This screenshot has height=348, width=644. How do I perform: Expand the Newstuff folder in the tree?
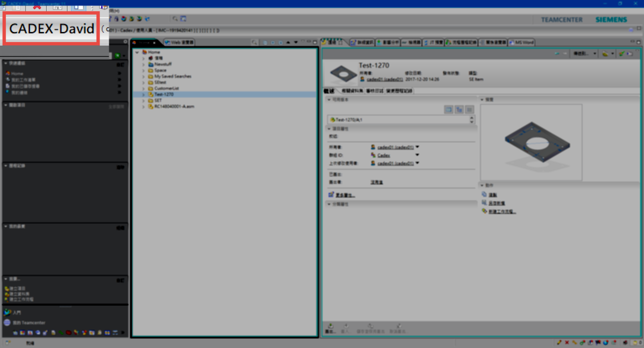[144, 64]
